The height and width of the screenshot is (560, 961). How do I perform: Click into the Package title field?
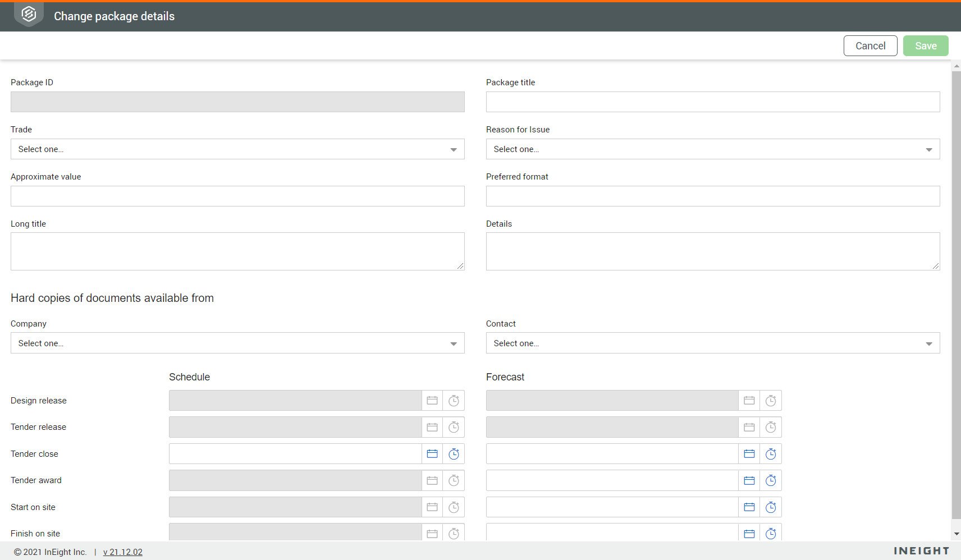click(712, 102)
